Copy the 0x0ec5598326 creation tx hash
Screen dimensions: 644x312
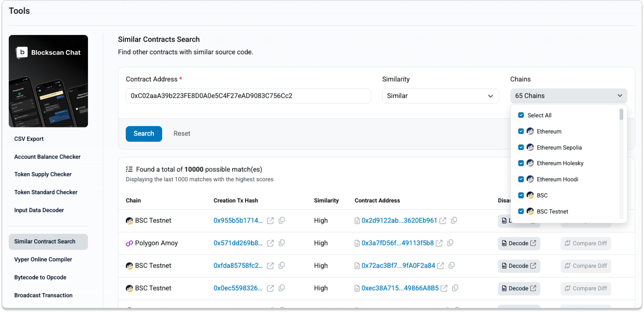pos(281,288)
